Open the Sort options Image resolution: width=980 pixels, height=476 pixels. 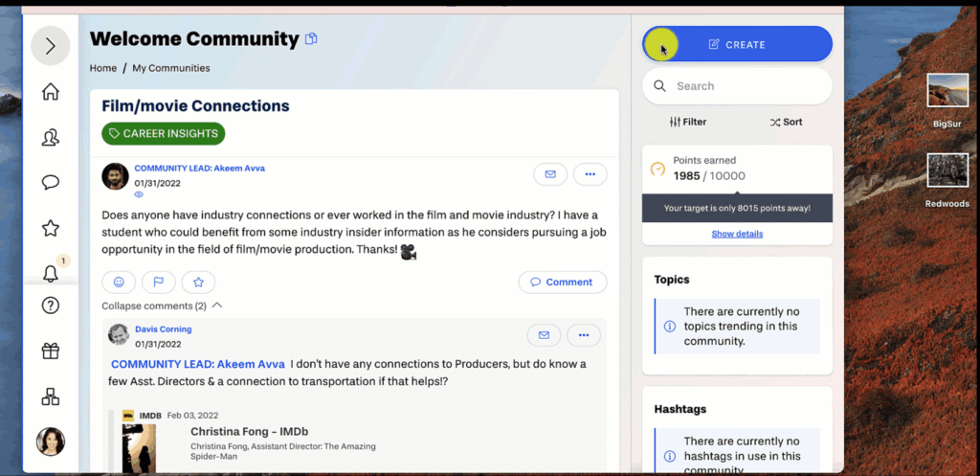coord(786,123)
